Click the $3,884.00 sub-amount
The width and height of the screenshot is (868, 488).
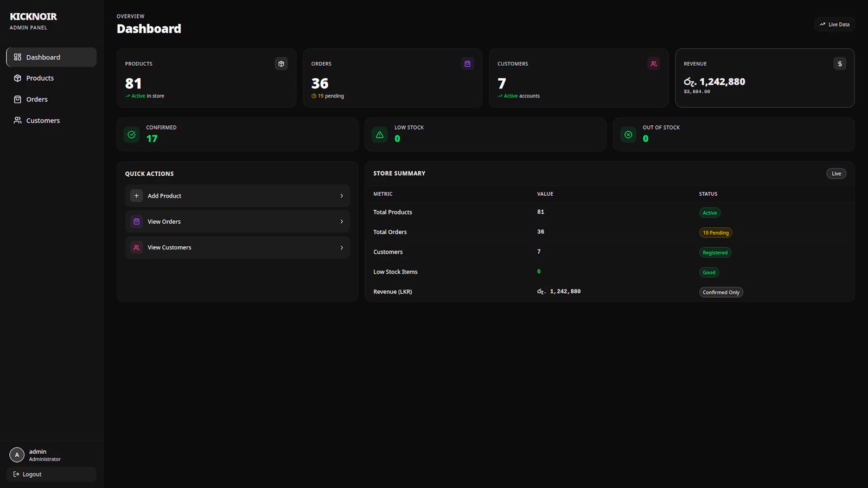pyautogui.click(x=697, y=92)
